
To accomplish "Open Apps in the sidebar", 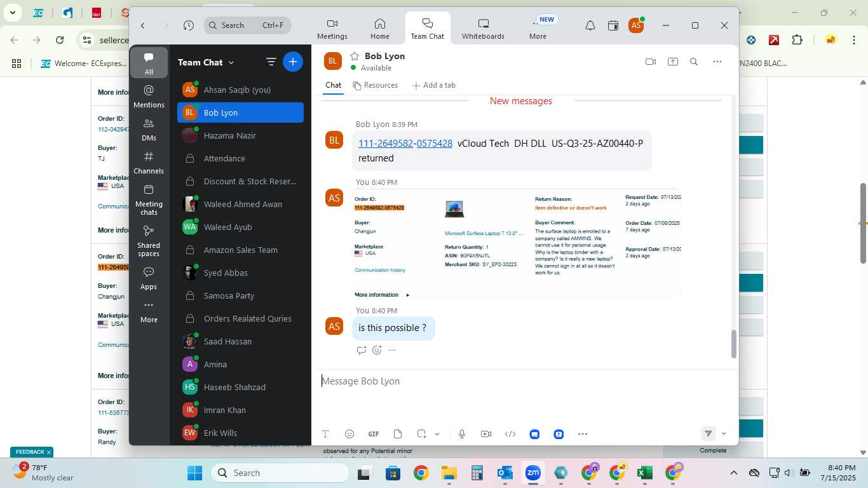I will [149, 278].
